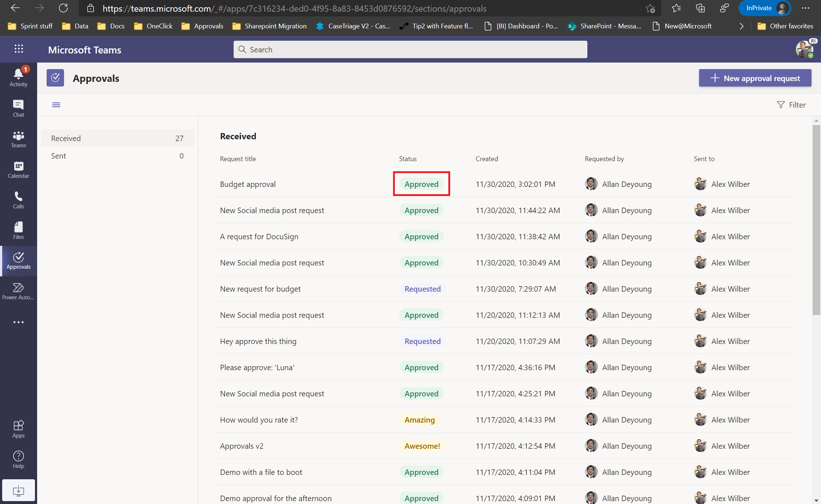Click New approval request button

point(755,77)
